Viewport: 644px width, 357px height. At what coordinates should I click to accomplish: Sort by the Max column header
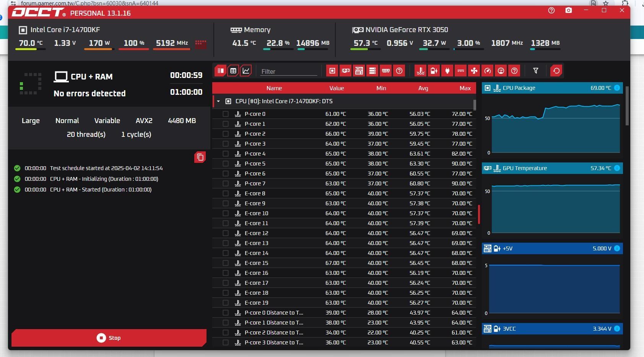(x=465, y=88)
